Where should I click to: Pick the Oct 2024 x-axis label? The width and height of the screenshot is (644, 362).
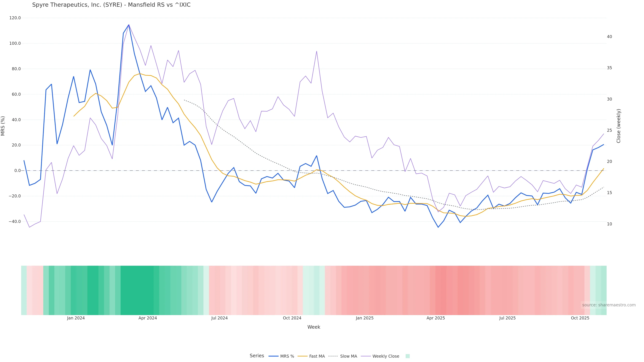pos(292,318)
